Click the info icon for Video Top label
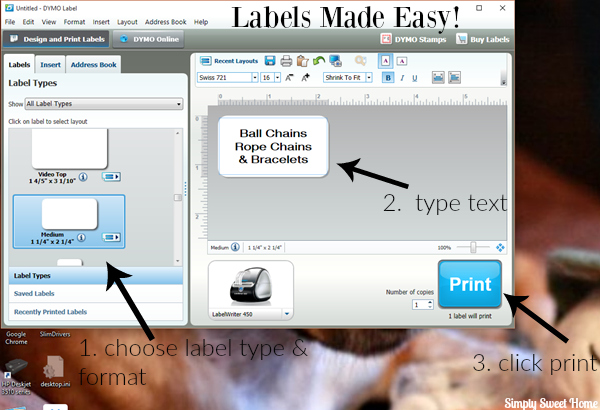The height and width of the screenshot is (410, 600). (83, 176)
